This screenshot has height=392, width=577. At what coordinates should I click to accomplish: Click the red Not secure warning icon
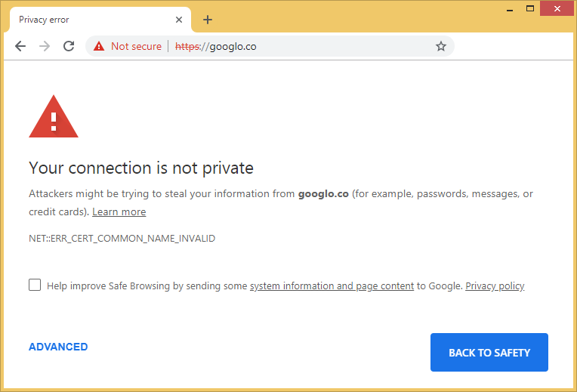(x=99, y=46)
